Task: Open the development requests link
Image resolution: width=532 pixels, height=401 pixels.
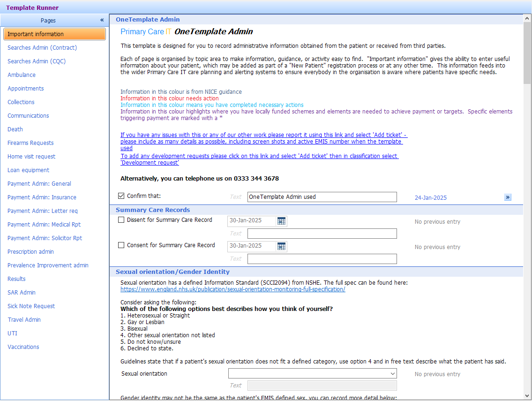Action: click(259, 159)
